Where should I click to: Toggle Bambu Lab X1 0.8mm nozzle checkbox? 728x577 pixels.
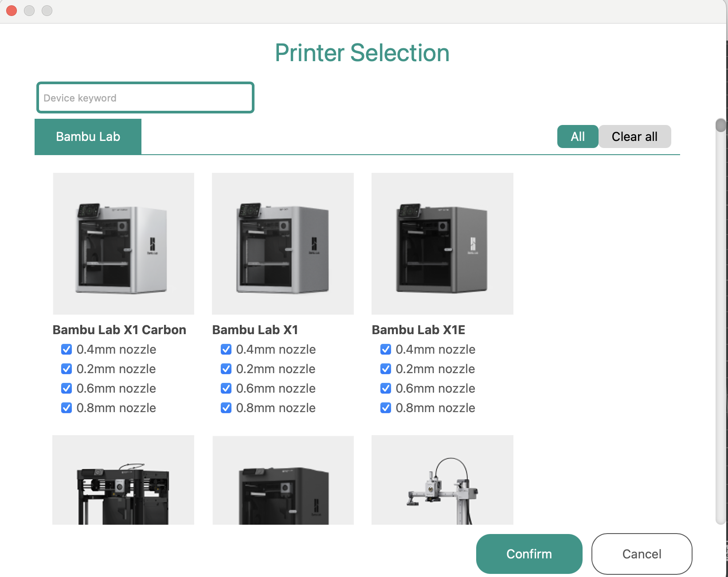tap(226, 408)
